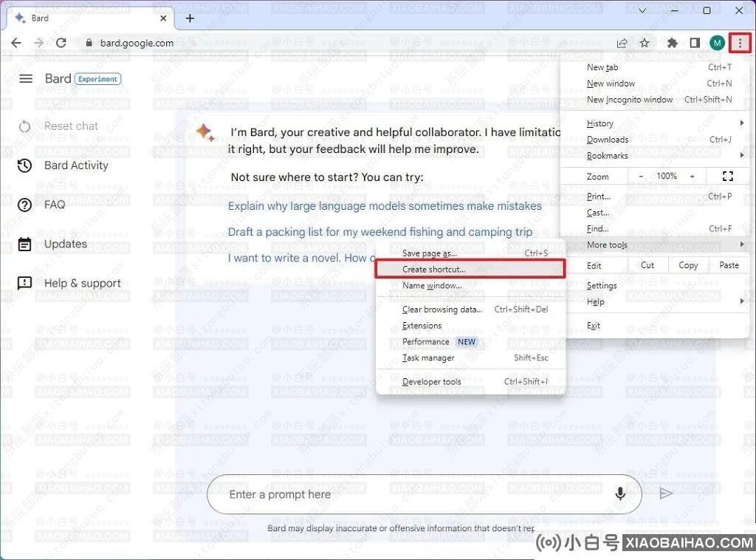Click the browser back arrow
The height and width of the screenshot is (560, 756).
[x=16, y=43]
